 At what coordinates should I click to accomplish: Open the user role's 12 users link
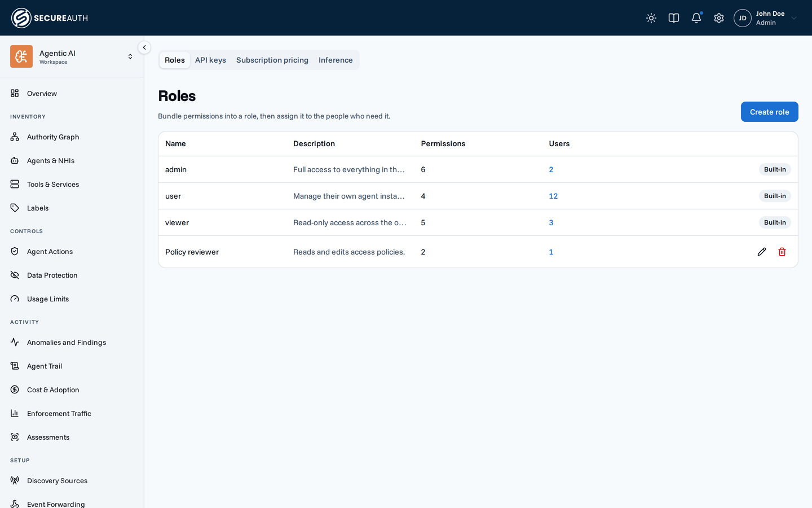(553, 196)
